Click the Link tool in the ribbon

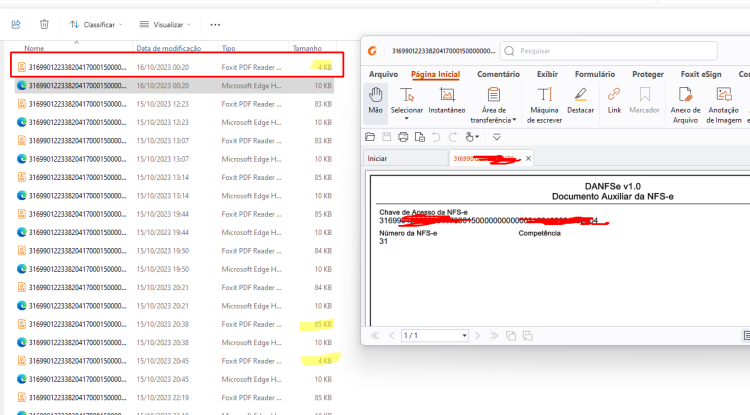point(614,100)
